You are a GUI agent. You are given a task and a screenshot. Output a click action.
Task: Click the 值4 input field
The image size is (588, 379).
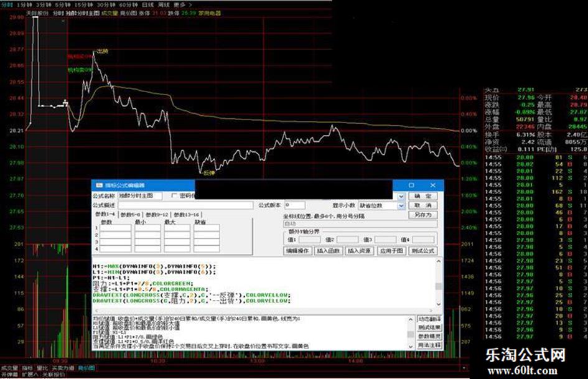click(x=423, y=240)
